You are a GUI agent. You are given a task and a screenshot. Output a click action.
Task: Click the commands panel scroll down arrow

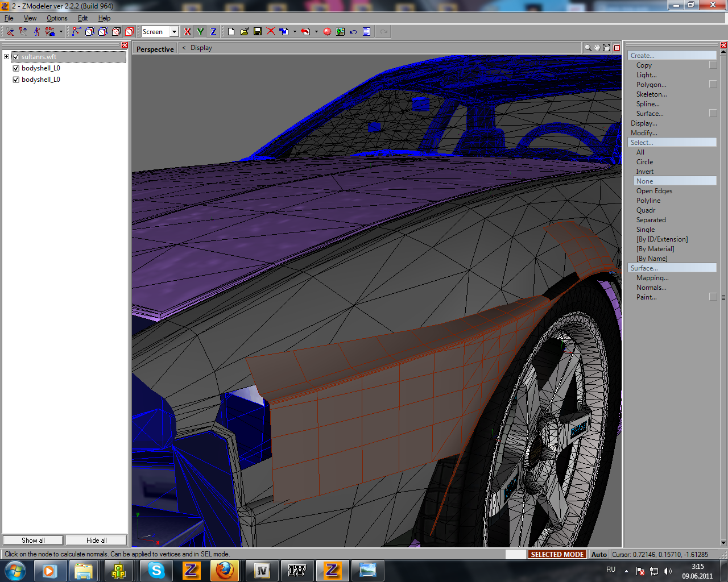tap(723, 542)
